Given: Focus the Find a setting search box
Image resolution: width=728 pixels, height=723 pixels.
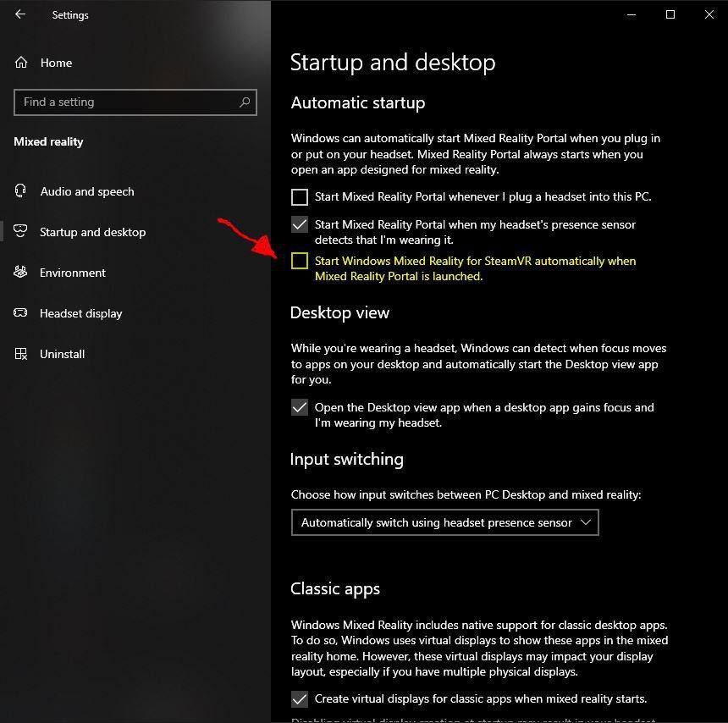Looking at the screenshot, I should pos(135,102).
